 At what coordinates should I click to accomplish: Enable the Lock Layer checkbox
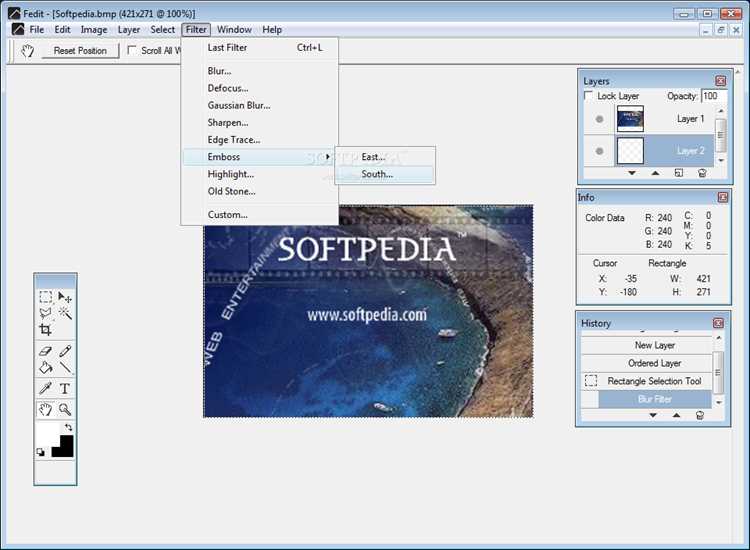click(589, 96)
